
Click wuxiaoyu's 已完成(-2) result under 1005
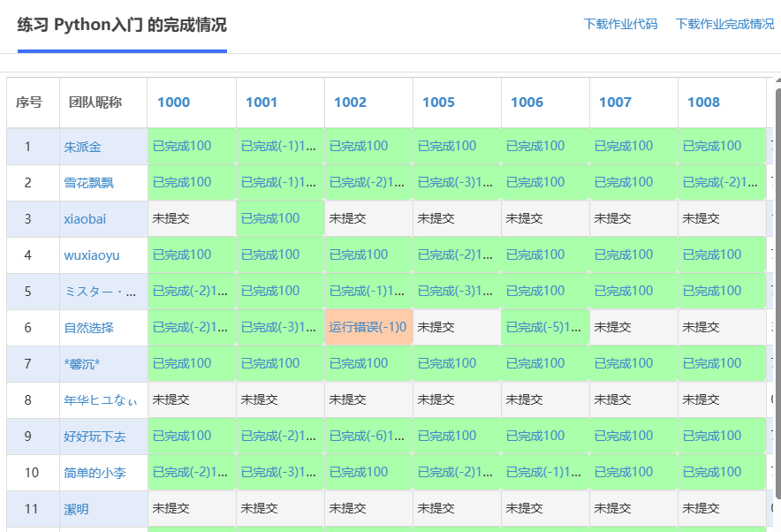tap(457, 255)
